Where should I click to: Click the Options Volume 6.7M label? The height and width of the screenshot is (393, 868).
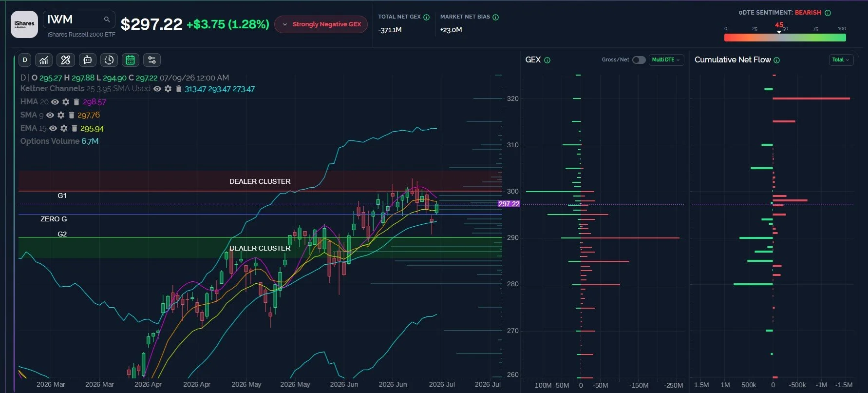(x=59, y=141)
